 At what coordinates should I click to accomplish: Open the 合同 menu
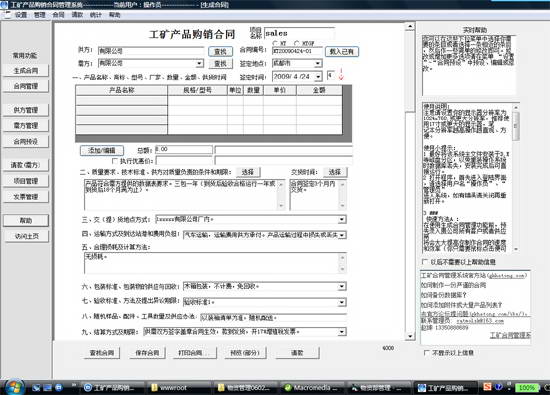pyautogui.click(x=59, y=15)
